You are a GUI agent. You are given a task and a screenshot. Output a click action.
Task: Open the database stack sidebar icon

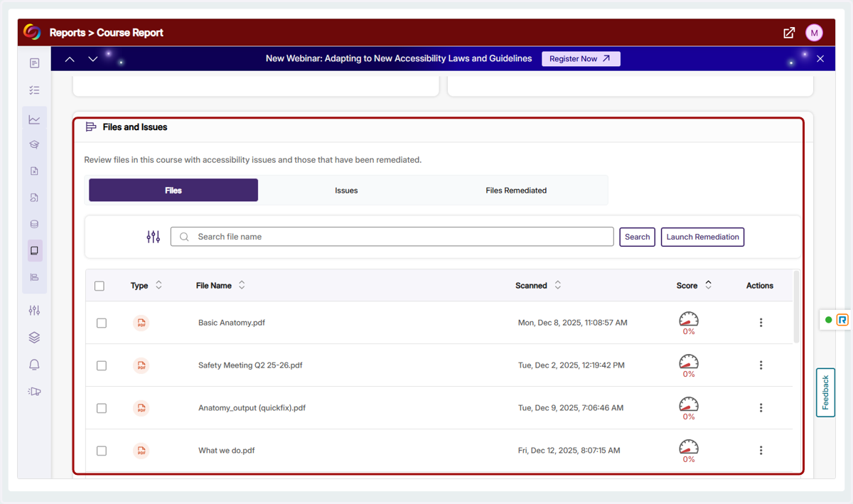[34, 224]
